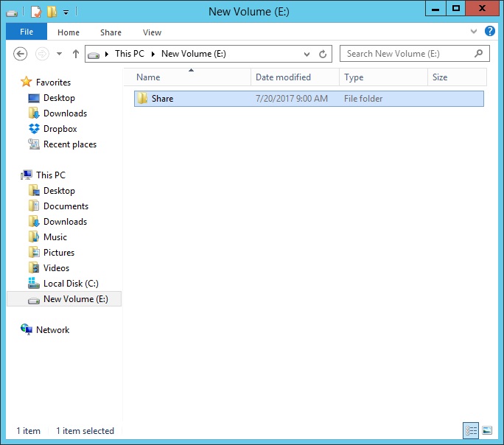This screenshot has height=445, width=504.
Task: Open the address bar history dropdown
Action: tap(307, 54)
